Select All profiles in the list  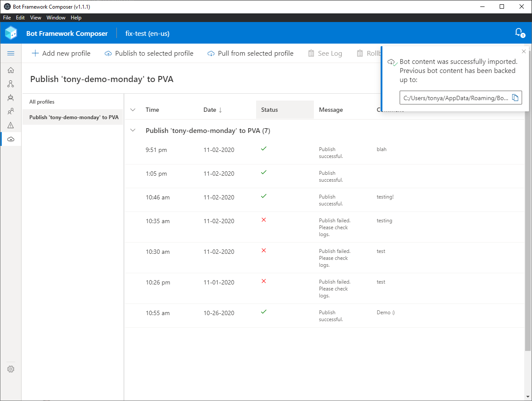tap(73, 102)
